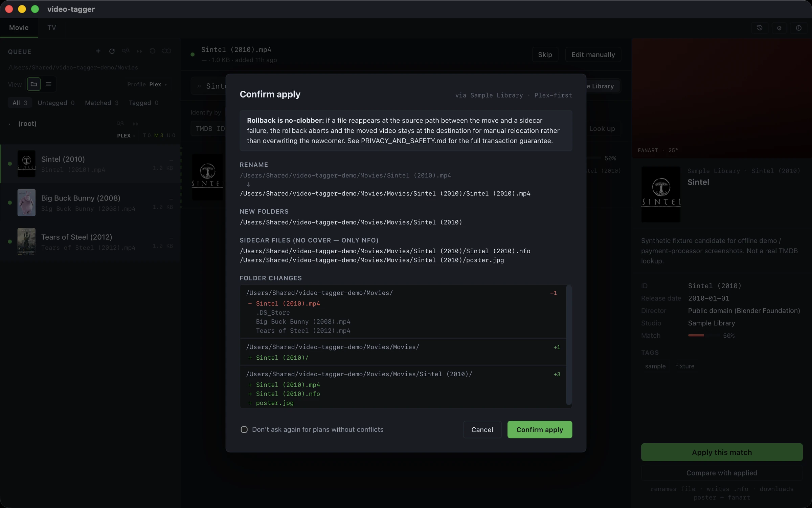The height and width of the screenshot is (508, 812).
Task: Click the "+3" change count badge
Action: click(x=557, y=374)
